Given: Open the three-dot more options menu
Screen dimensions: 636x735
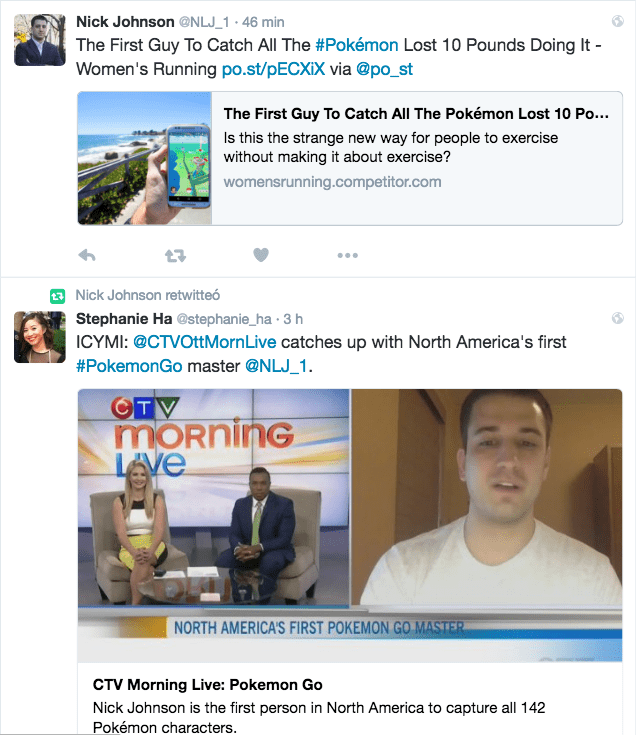Looking at the screenshot, I should tap(347, 255).
